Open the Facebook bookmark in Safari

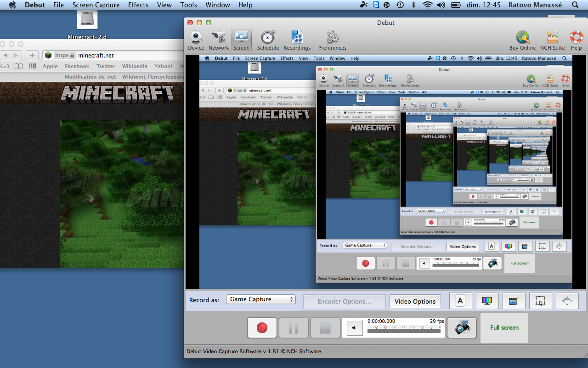click(77, 66)
